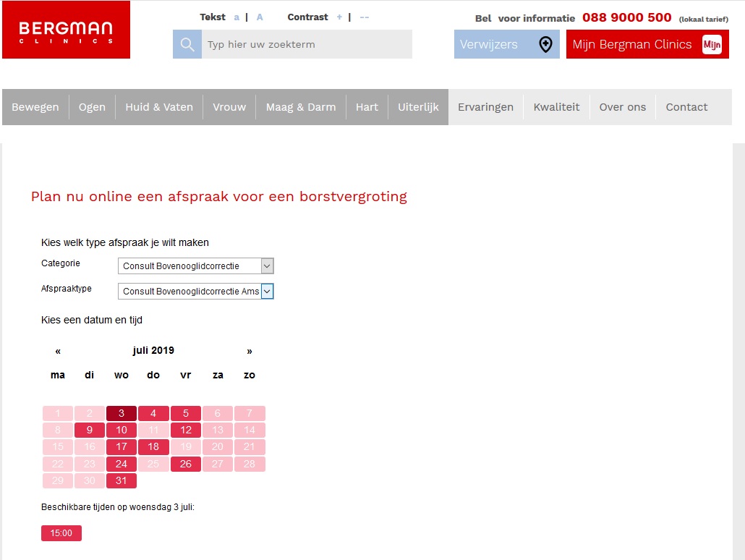745x560 pixels.
Task: Open the Huid & Vaten menu
Action: point(159,107)
